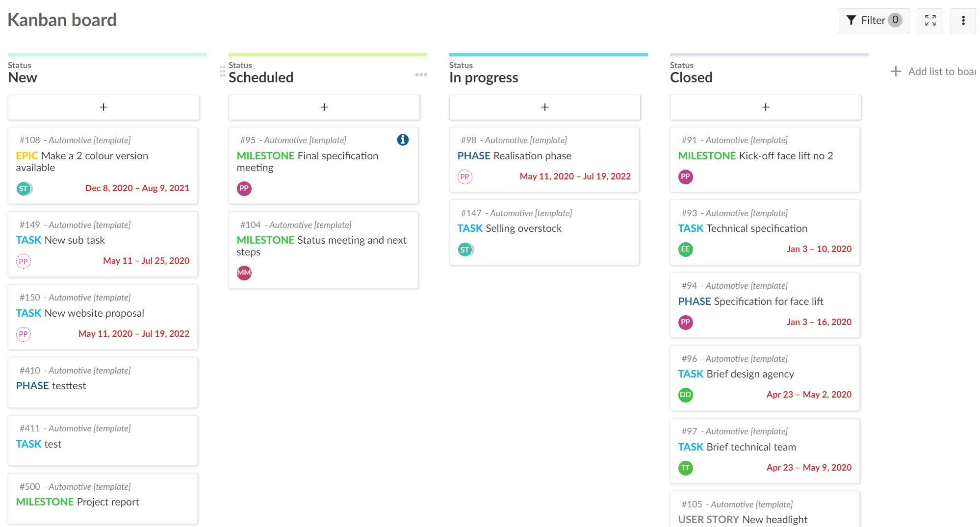
Task: Click the Closed column title
Action: tap(691, 77)
